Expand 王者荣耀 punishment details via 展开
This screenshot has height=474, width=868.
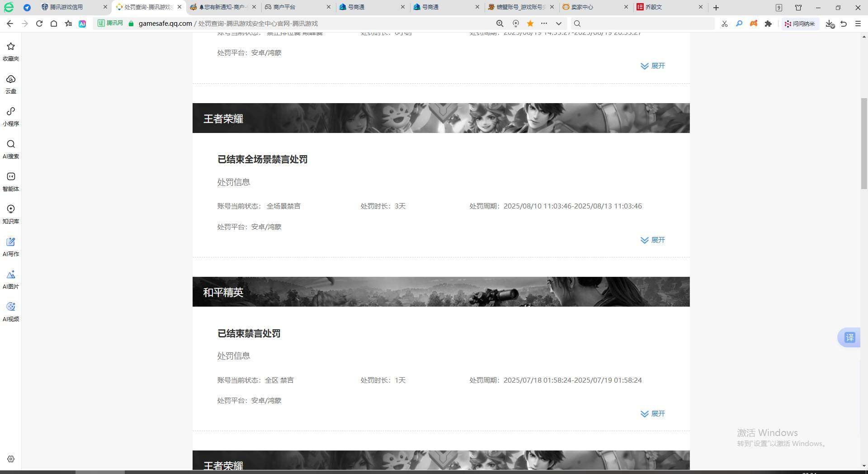652,240
